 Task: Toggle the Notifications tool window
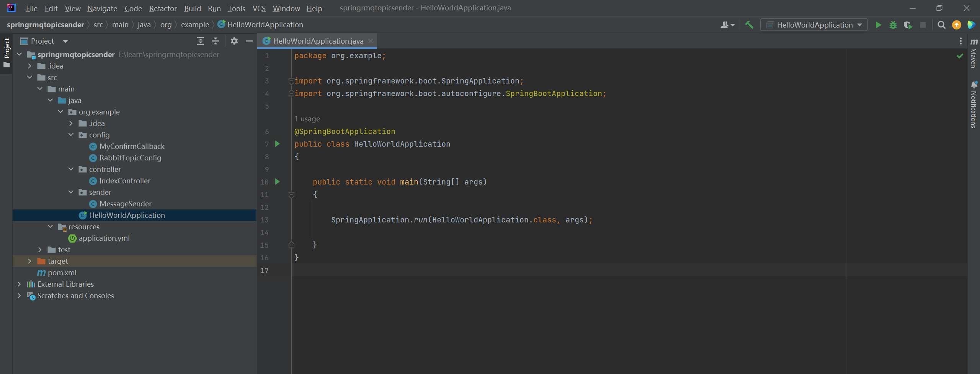[973, 104]
